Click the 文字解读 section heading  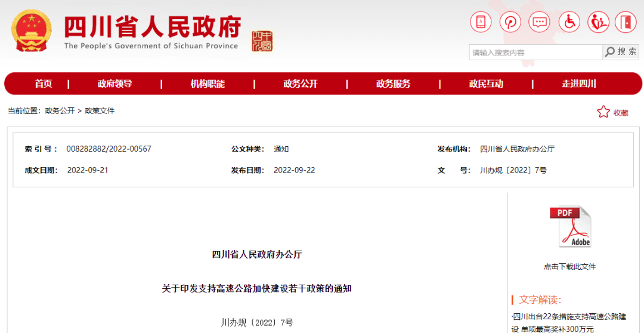click(540, 300)
